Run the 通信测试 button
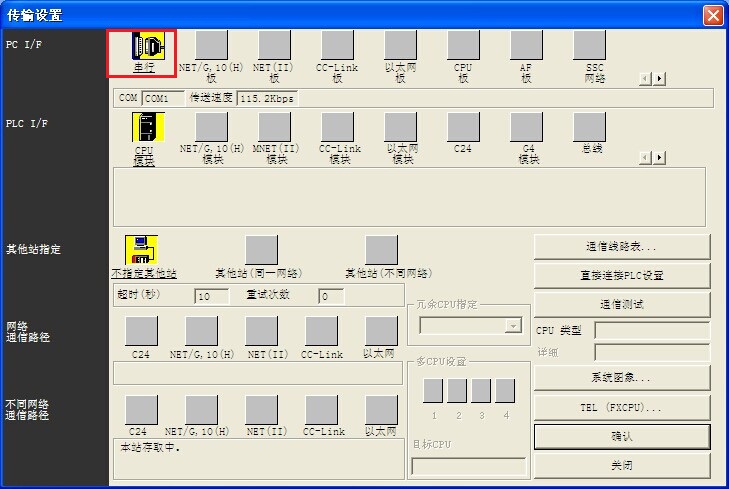The height and width of the screenshot is (489, 729). (x=622, y=304)
